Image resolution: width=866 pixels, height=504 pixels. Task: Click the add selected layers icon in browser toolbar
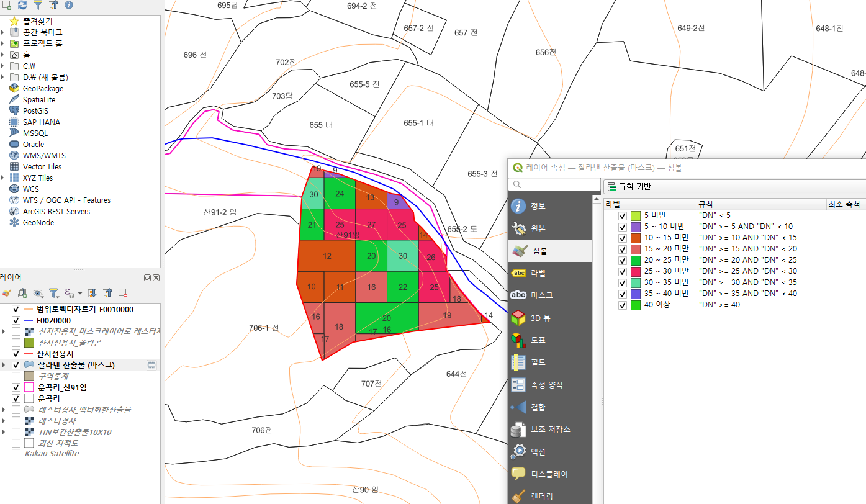(x=7, y=5)
